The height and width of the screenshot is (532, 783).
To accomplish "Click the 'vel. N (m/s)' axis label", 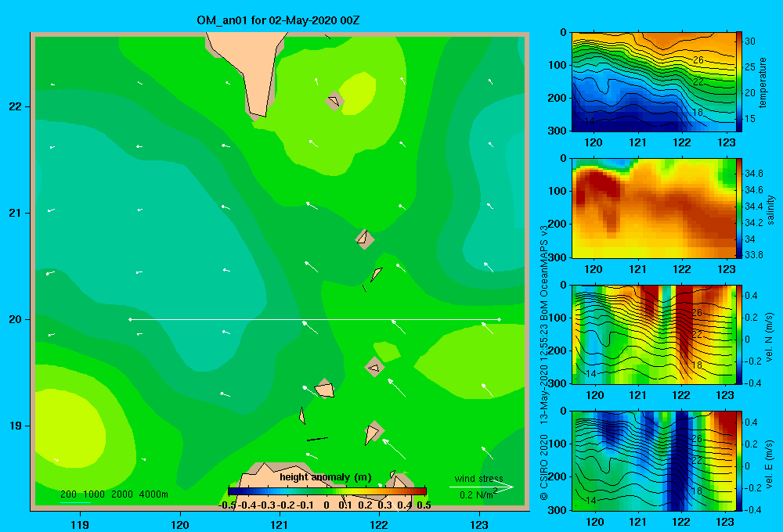I will pos(770,337).
